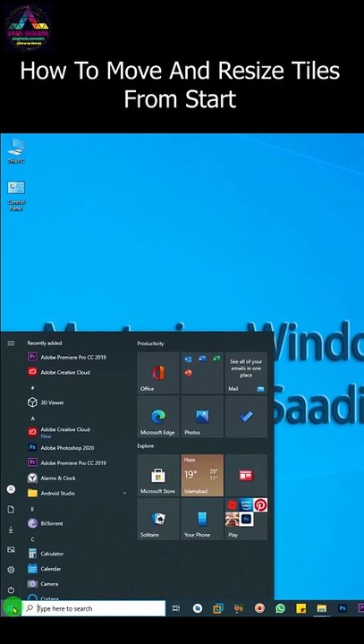The image size is (364, 644).
Task: Open the Islamabad weather tile
Action: pos(202,475)
